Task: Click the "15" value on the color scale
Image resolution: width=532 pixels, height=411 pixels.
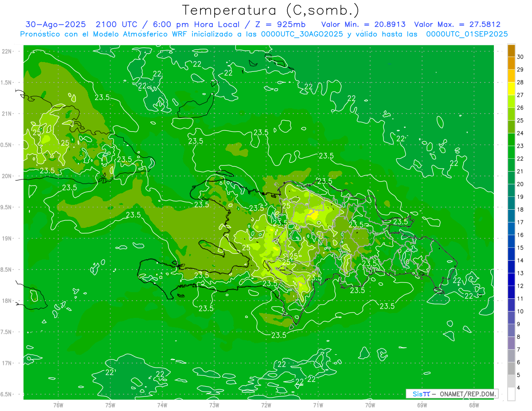Action: 520,248
